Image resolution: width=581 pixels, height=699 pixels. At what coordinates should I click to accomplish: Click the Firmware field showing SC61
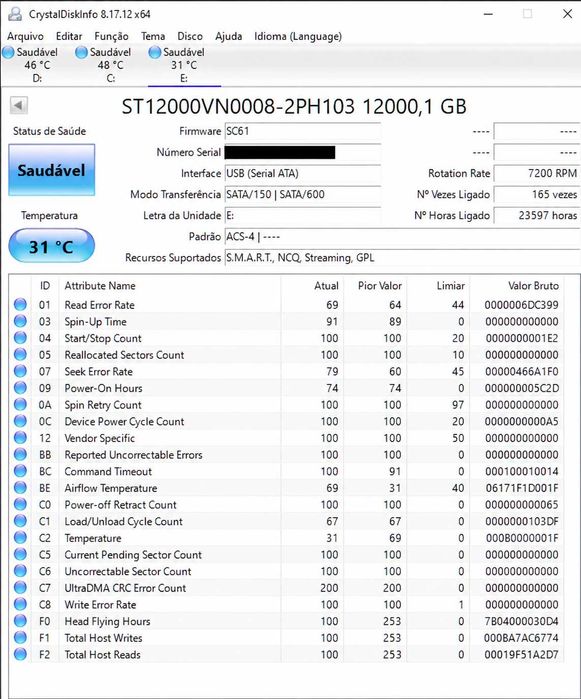tap(303, 131)
